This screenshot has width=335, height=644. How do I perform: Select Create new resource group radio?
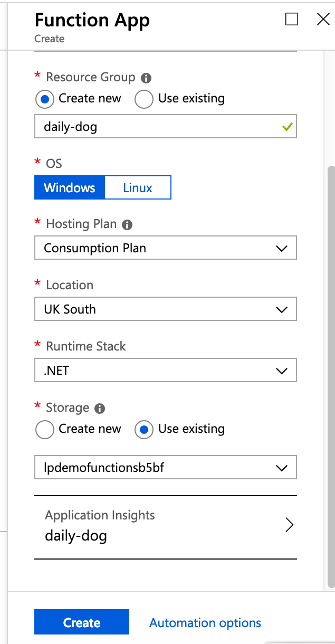45,99
